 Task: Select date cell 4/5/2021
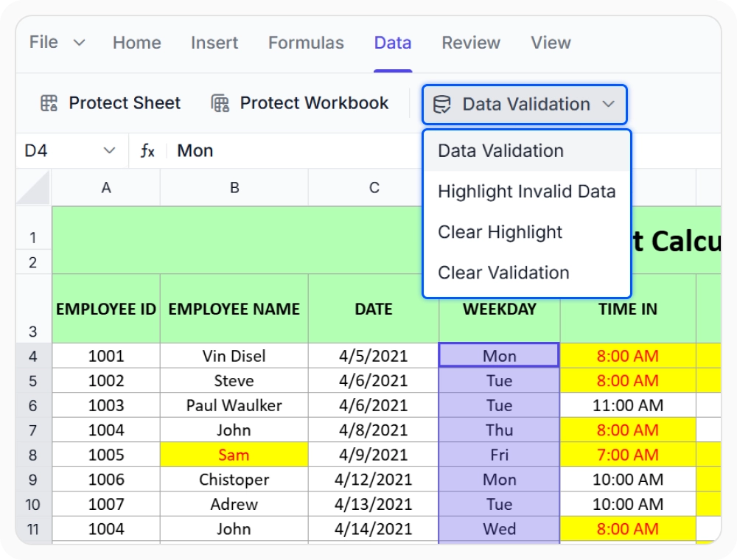coord(374,356)
